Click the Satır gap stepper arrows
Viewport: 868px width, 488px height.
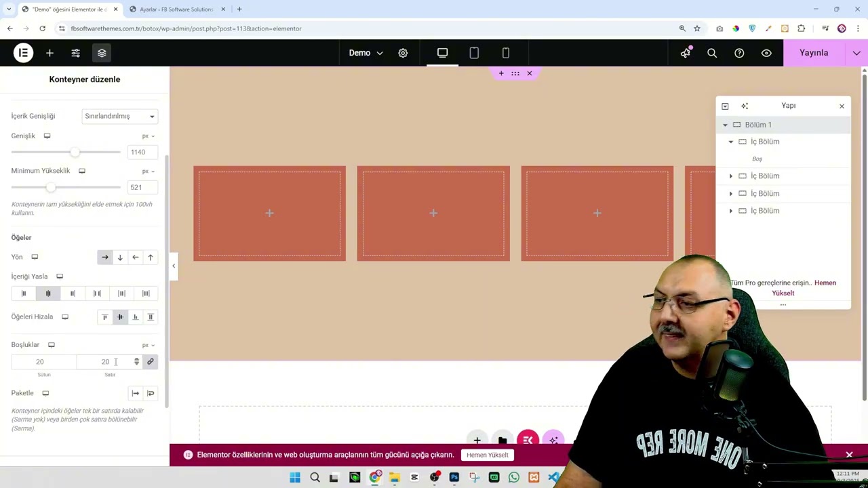136,362
